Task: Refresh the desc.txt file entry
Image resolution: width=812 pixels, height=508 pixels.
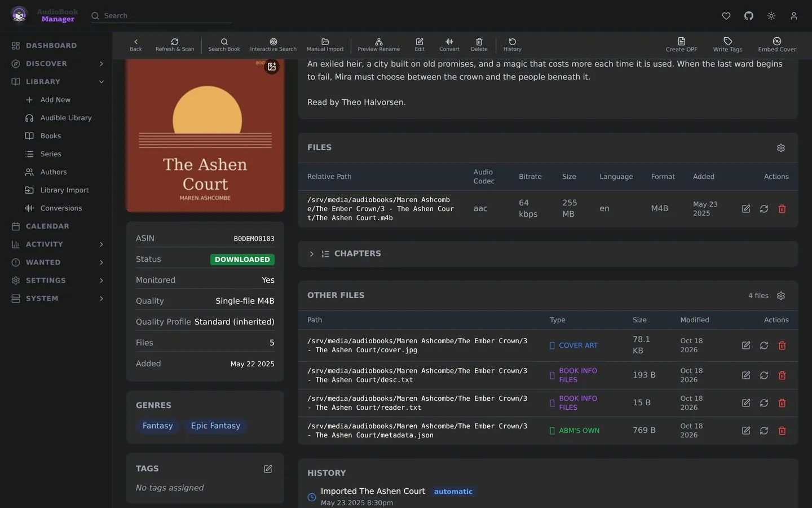Action: pos(764,375)
